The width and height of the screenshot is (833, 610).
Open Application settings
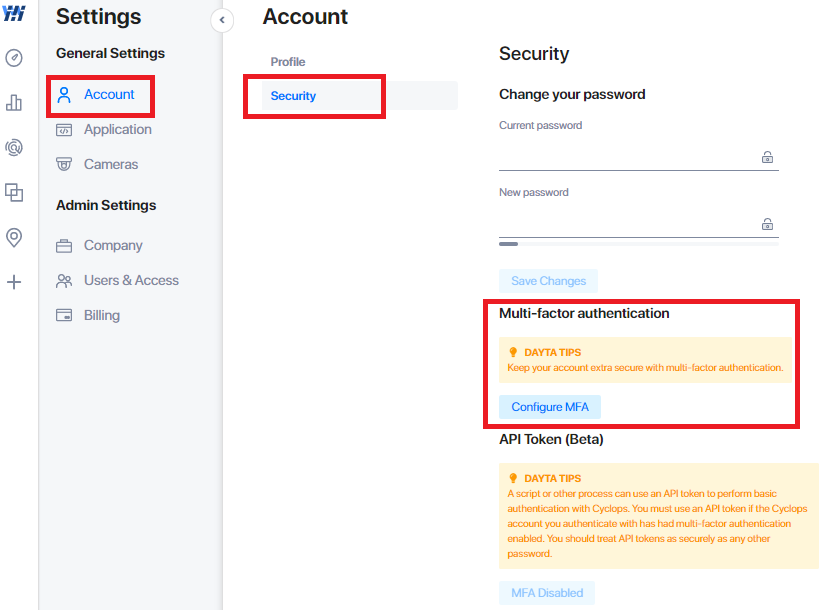point(104,130)
